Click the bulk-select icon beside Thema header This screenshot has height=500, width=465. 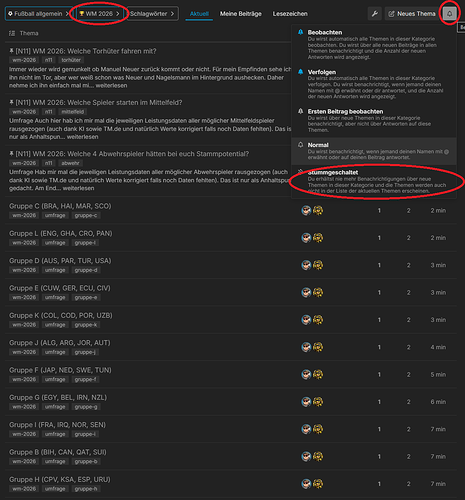12,33
